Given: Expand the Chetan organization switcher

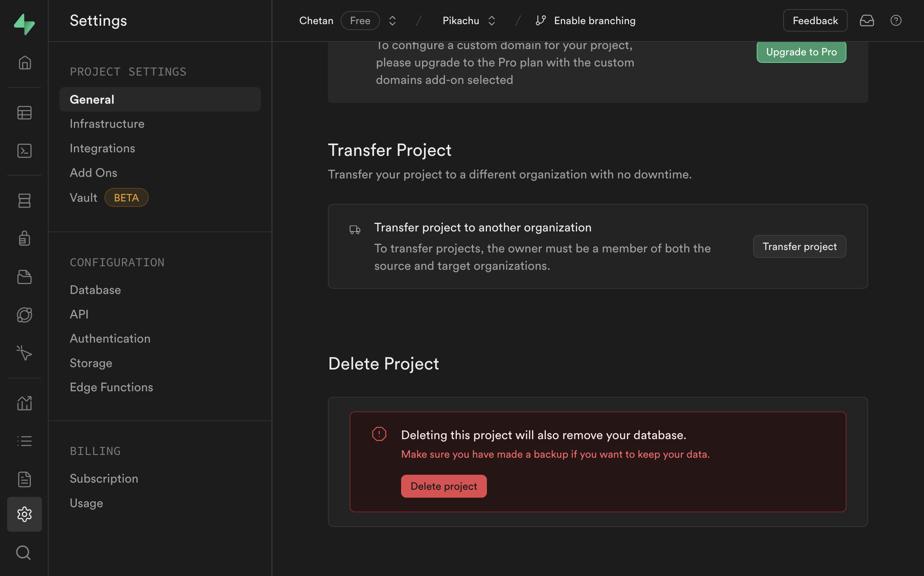Looking at the screenshot, I should (392, 21).
